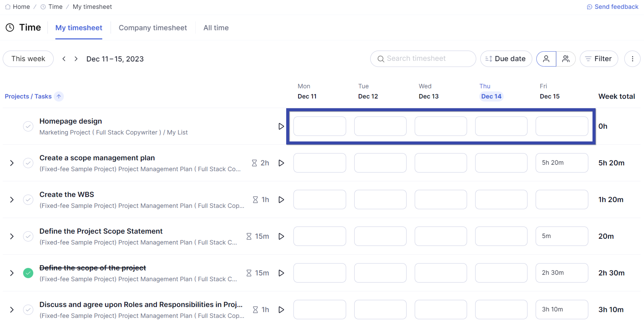644x325 pixels.
Task: Expand Create the WBS row
Action: (12, 200)
